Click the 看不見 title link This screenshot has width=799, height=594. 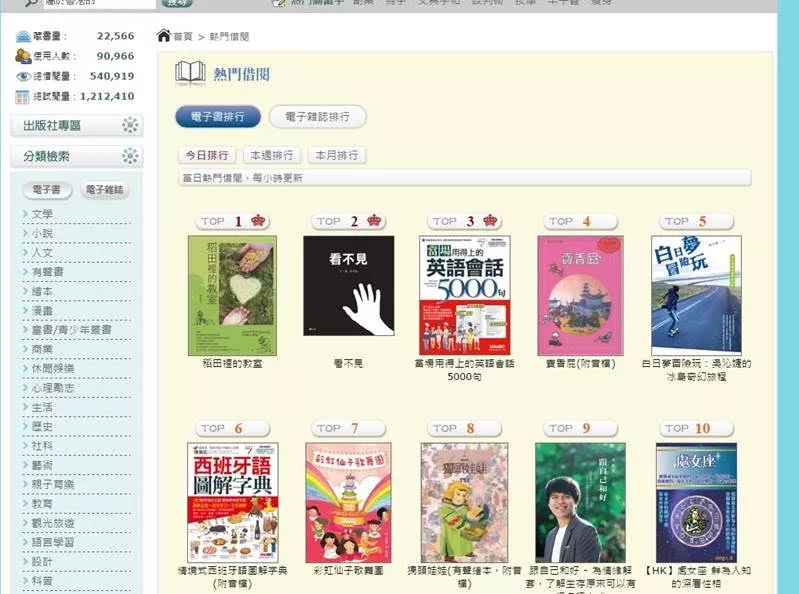point(349,364)
